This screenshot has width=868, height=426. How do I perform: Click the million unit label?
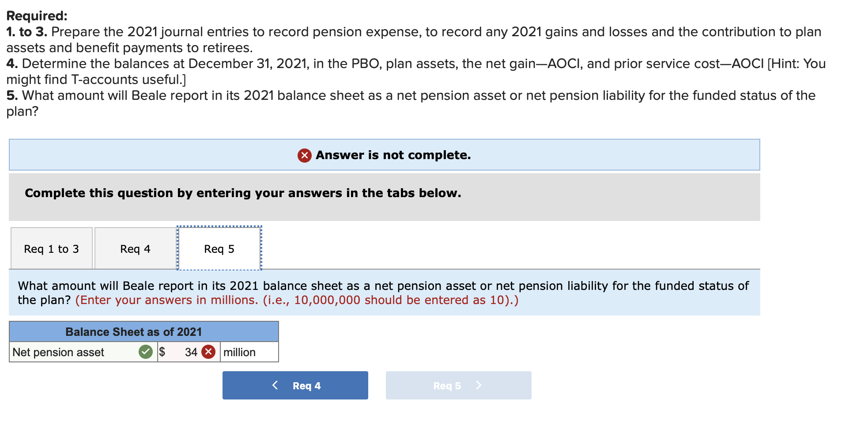(239, 352)
